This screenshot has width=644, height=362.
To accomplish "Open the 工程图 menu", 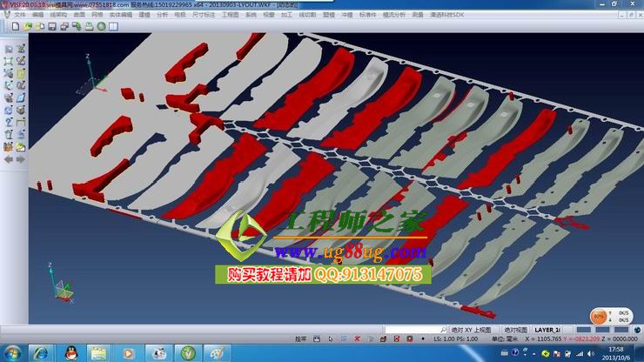I will pos(231,15).
